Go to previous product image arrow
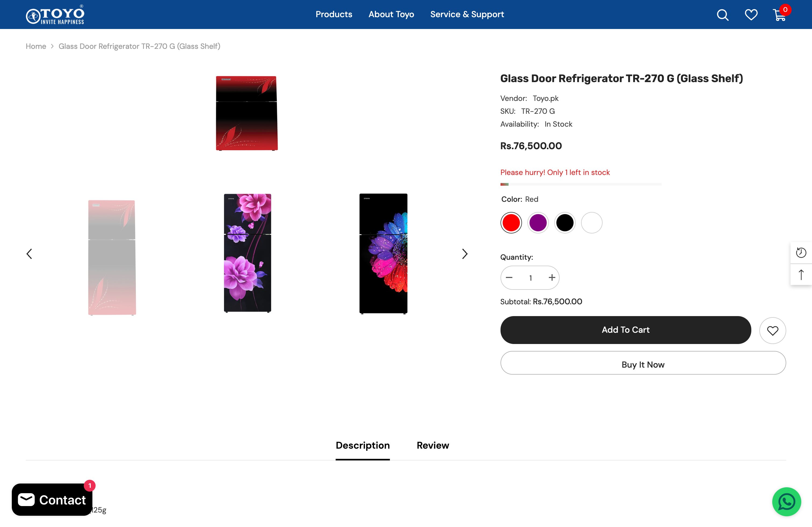Viewport: 812px width, 527px height. click(x=29, y=254)
